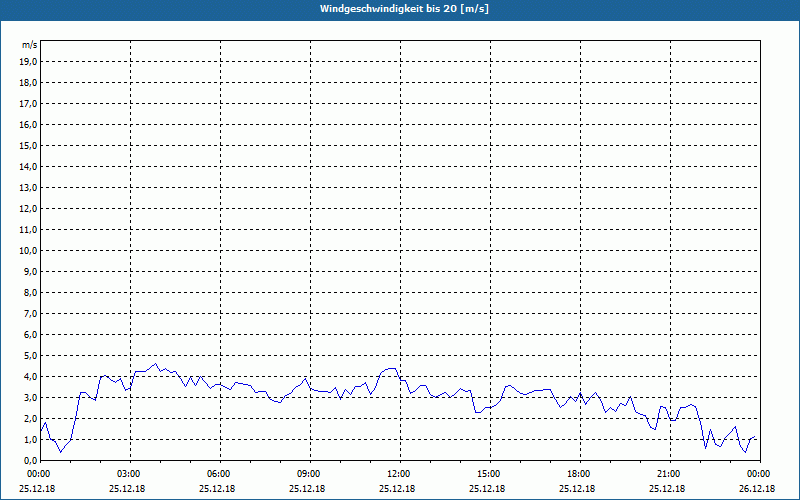Select the 4,0 y-axis label
The height and width of the screenshot is (500, 800).
point(31,377)
